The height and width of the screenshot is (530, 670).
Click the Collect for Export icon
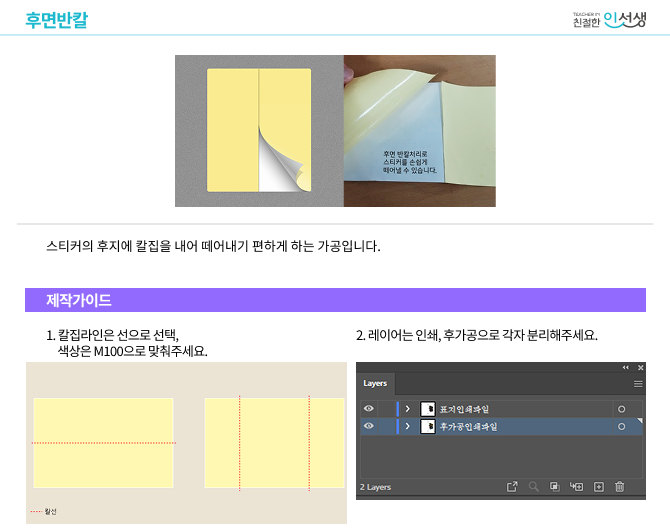pos(512,486)
